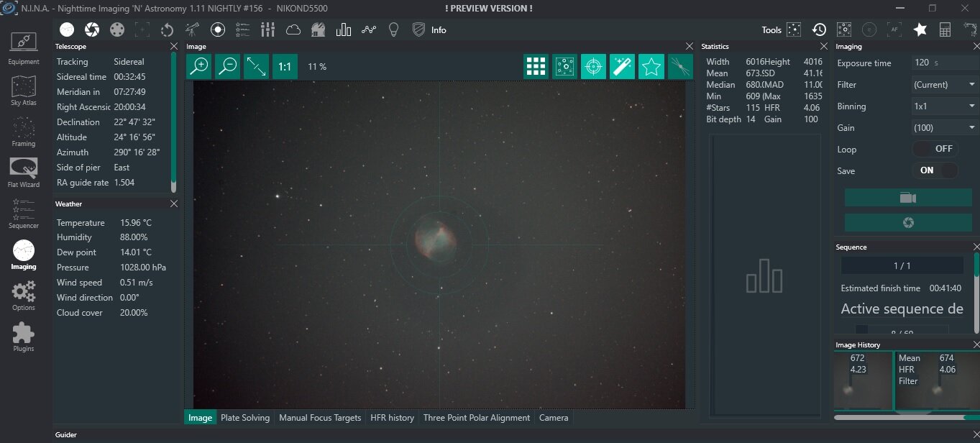Screen dimensions: 980x443
Task: Click the Telescope panel vertical scrollbar
Action: (173, 122)
